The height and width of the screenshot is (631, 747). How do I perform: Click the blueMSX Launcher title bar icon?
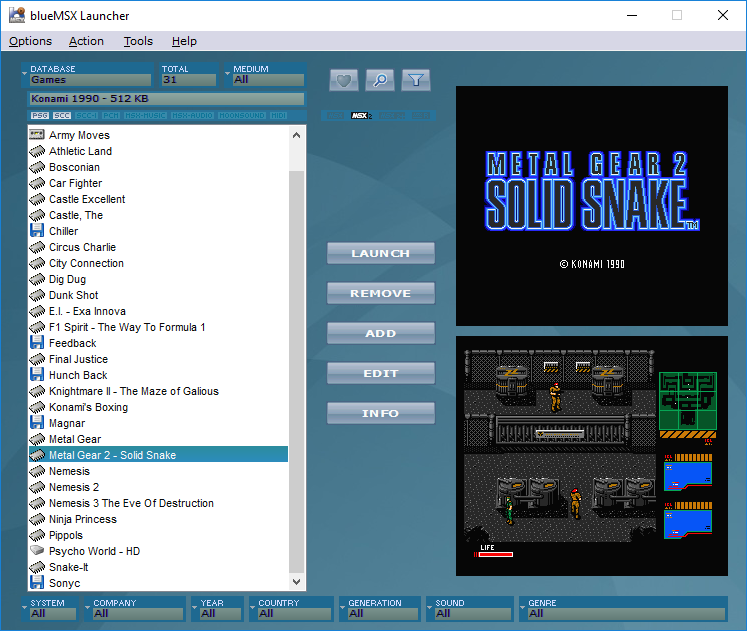coord(17,15)
